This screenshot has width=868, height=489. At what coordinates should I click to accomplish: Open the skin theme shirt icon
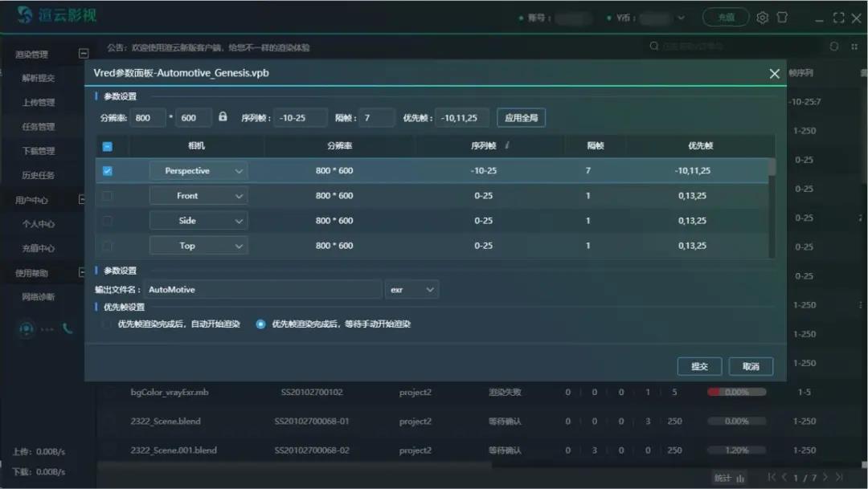click(782, 18)
